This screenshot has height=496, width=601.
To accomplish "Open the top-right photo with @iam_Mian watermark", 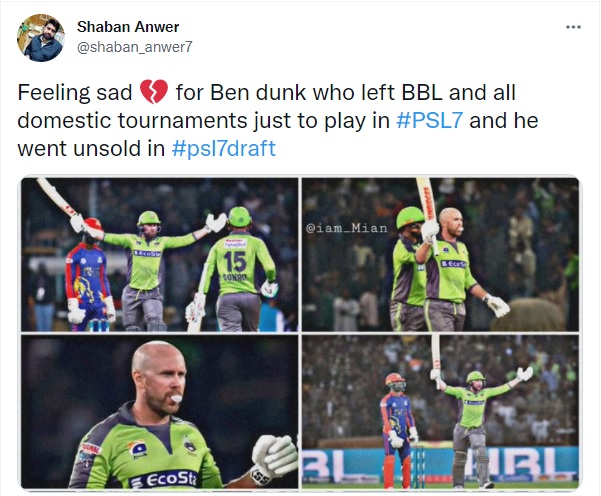I will coord(440,255).
